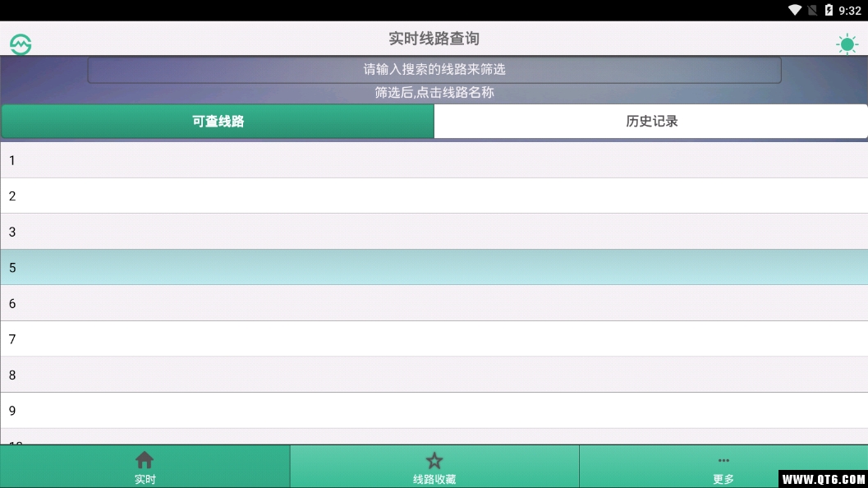
Task: Switch to the 可查线路 tab
Action: (x=218, y=122)
